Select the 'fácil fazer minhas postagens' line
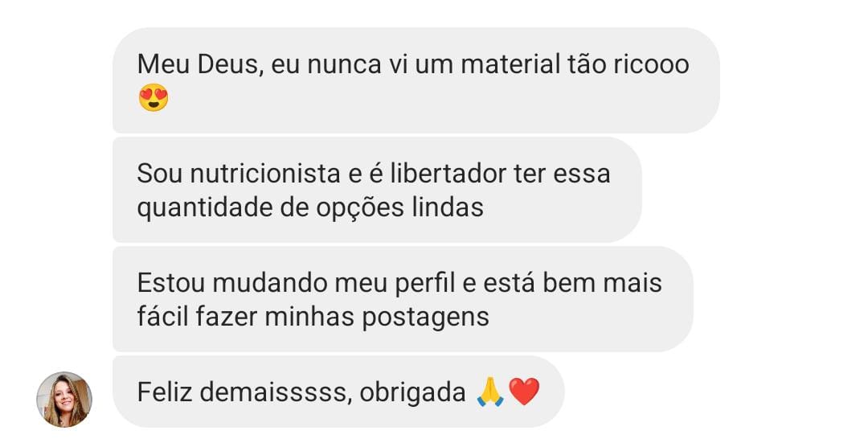The width and height of the screenshot is (868, 439). click(313, 318)
